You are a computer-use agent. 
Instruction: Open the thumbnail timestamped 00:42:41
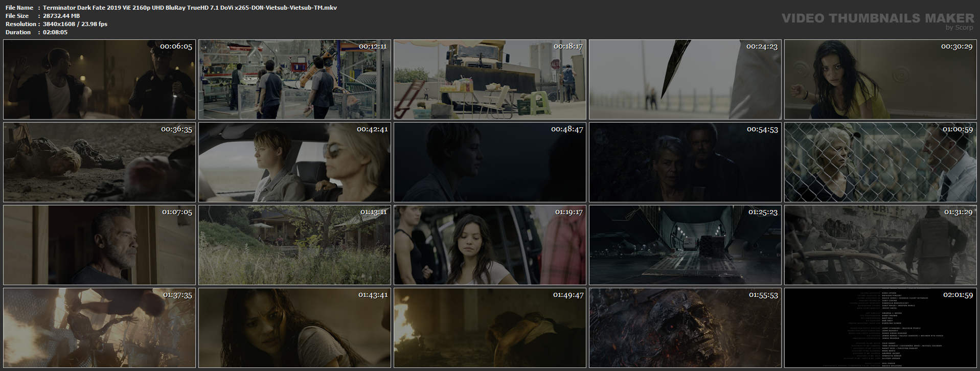tap(294, 162)
